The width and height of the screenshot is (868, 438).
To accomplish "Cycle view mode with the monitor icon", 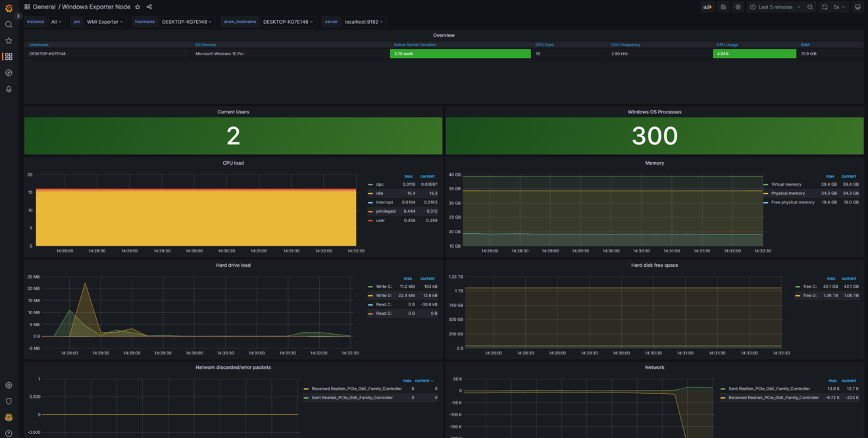I will (x=857, y=7).
